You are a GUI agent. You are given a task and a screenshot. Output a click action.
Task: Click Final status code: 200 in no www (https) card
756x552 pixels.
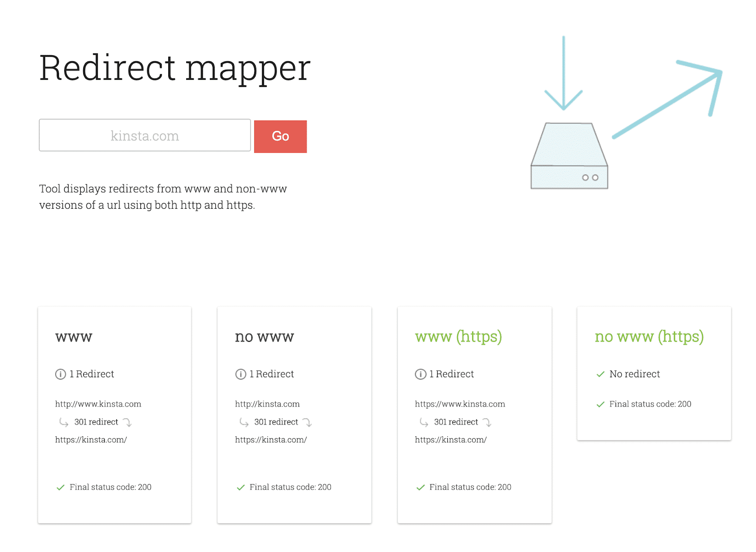(x=650, y=404)
